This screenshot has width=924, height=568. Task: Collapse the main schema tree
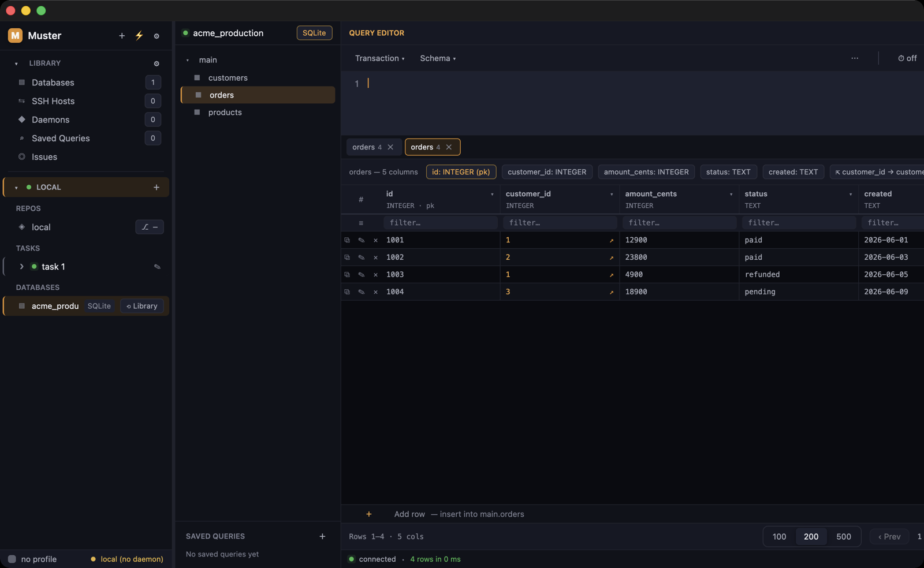(x=188, y=60)
